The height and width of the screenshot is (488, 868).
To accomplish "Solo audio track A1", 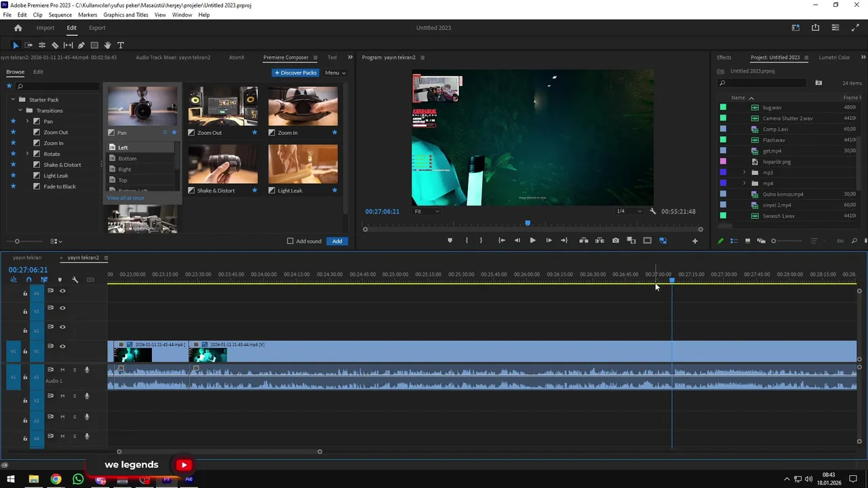I will (x=75, y=370).
